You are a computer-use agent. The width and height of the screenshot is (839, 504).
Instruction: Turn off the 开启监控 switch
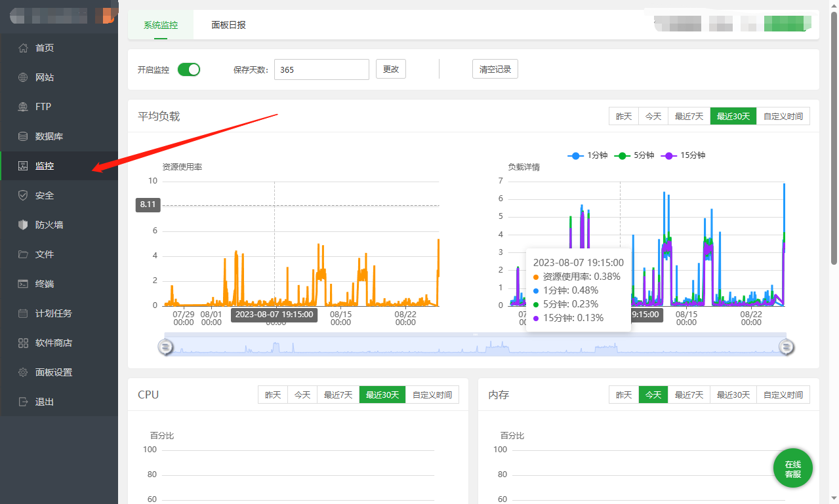[x=189, y=69]
